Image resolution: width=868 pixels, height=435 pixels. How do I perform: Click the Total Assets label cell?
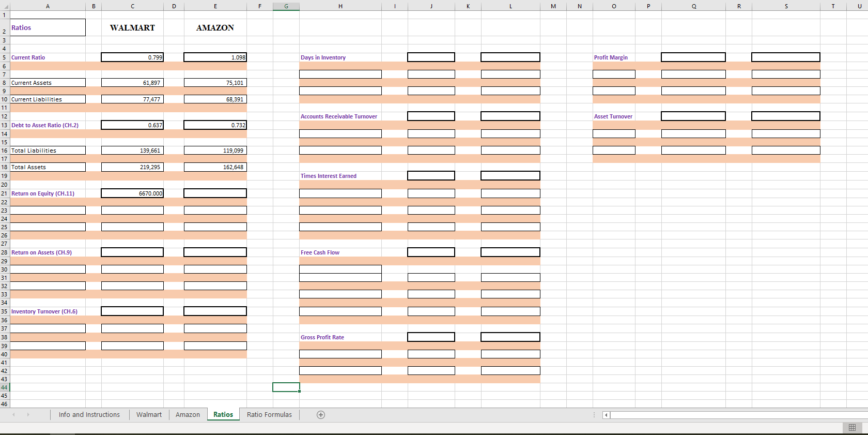[x=48, y=167]
